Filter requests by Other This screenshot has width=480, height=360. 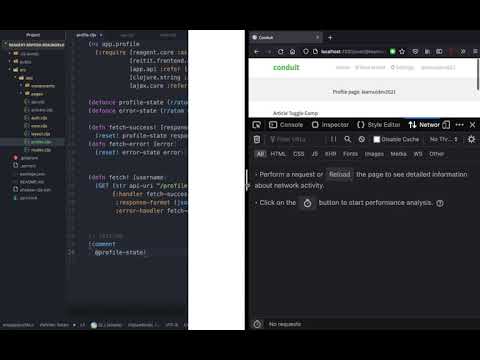pos(436,154)
